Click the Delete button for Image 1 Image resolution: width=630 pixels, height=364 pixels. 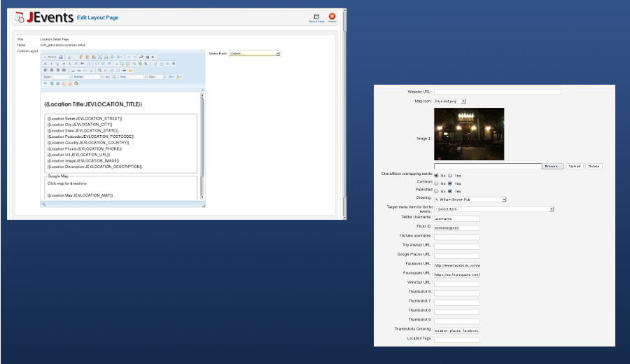(594, 166)
